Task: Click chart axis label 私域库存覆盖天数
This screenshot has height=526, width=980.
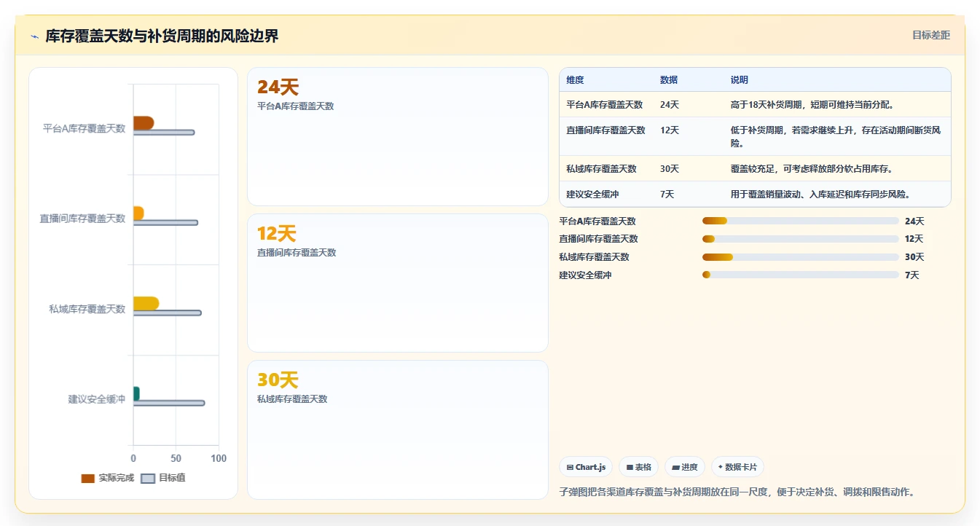Action: point(87,309)
